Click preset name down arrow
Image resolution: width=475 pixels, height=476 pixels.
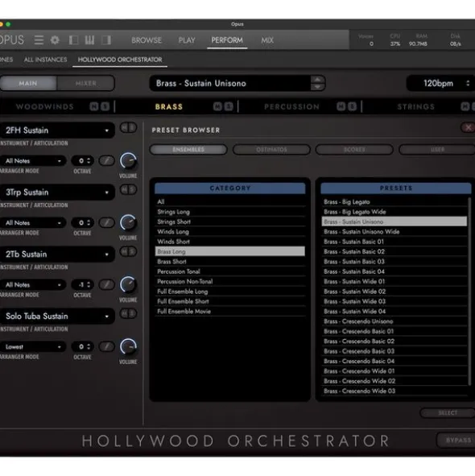(317, 87)
